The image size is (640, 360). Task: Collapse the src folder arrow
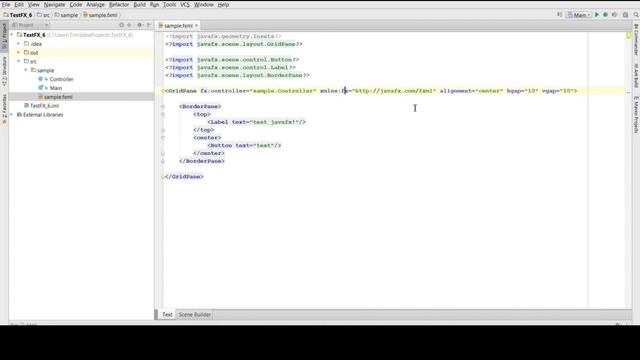click(x=18, y=61)
